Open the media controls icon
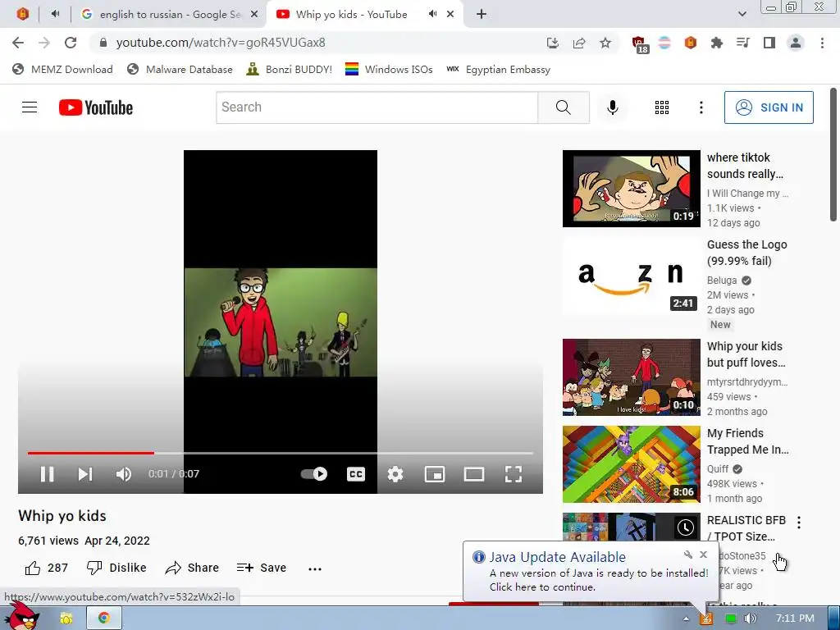Screen dimensions: 840x630 click(x=743, y=43)
